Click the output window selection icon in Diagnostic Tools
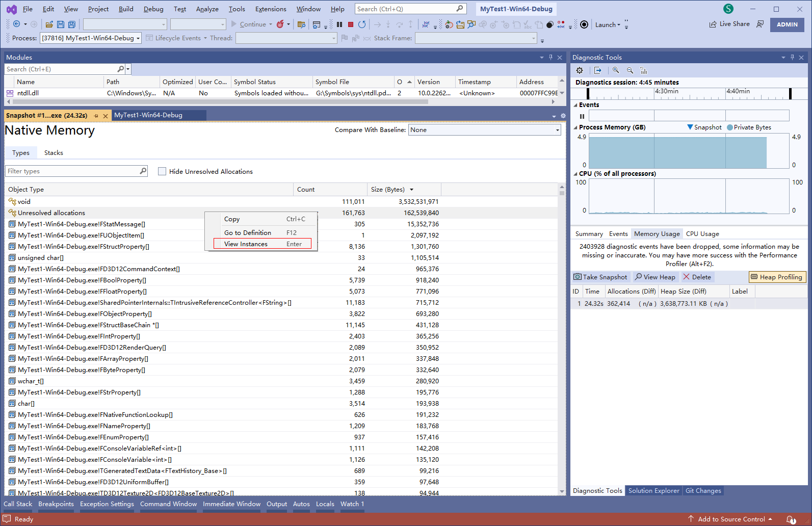Viewport: 812px width, 526px height. click(x=598, y=70)
